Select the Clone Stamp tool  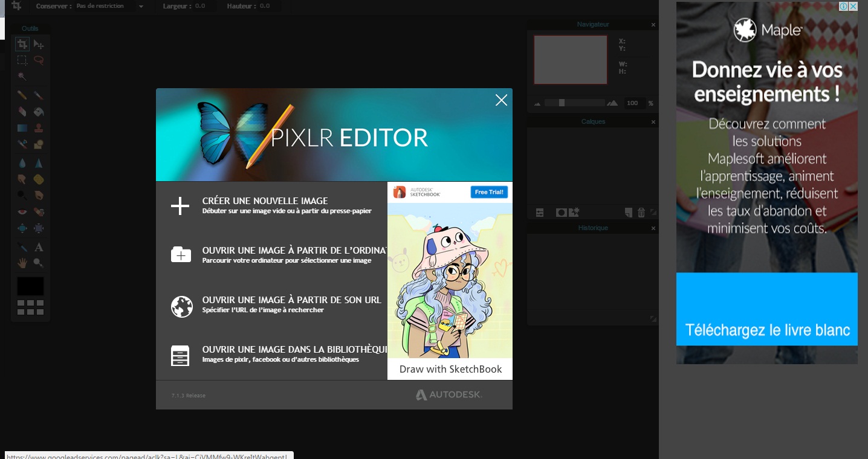39,128
